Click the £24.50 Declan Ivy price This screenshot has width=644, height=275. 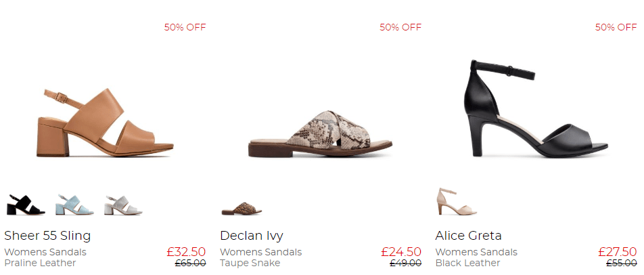coord(401,252)
